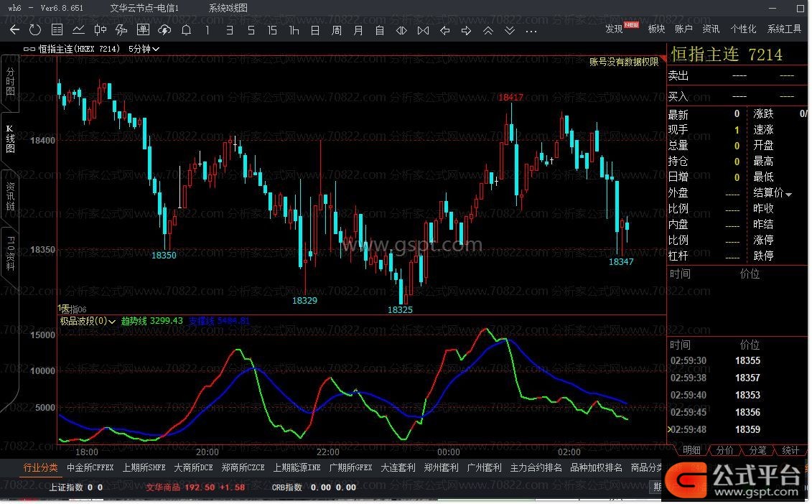Open the 中金所CFFEX exchange tab
Screen dimensions: 812x504
tap(90, 467)
